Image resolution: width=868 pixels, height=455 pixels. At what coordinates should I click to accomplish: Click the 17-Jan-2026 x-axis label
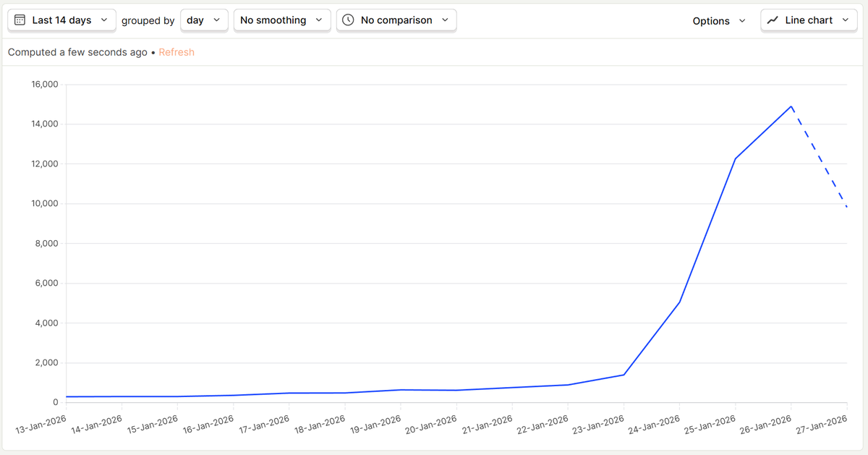tap(265, 424)
